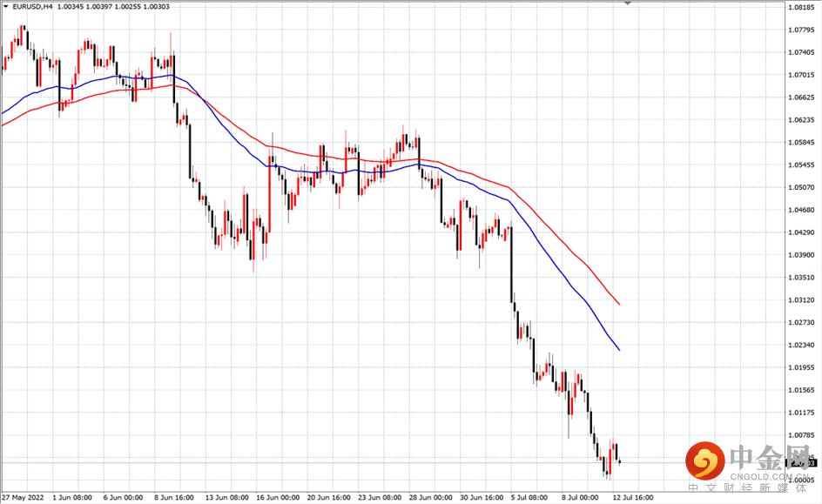Click the last candlestick on the chart
Screen dimensions: 822x504
(620, 461)
